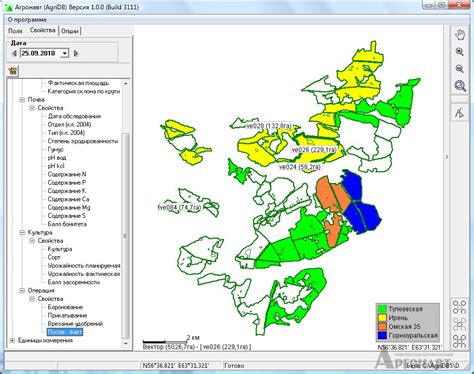Viewport: 474px width, 374px height.
Task: Collapse Свойства node under Операция
Action: tap(32, 299)
